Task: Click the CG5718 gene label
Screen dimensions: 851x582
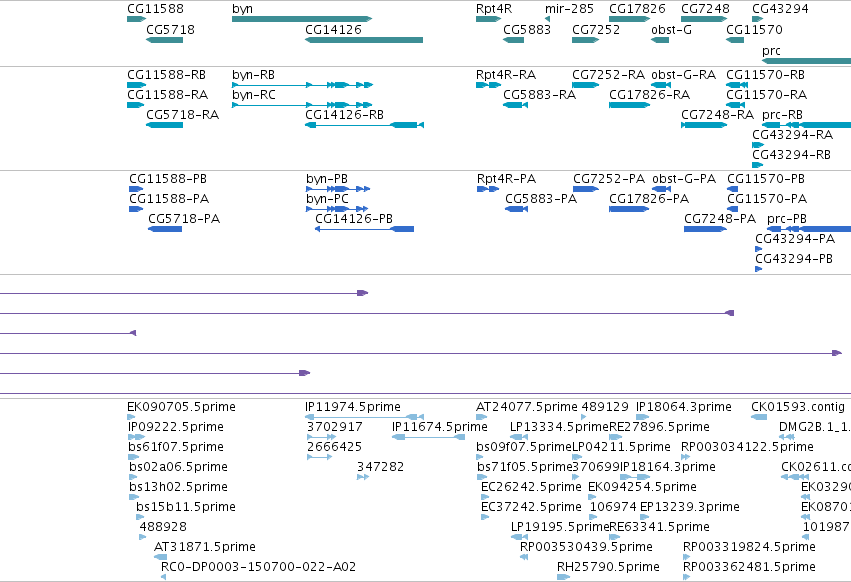Action: pyautogui.click(x=170, y=29)
